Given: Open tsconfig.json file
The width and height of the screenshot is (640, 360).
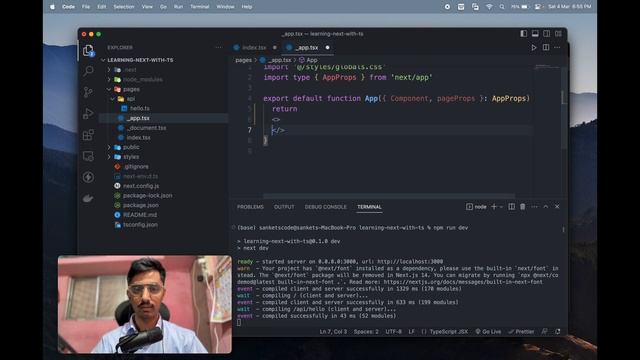Looking at the screenshot, I should pyautogui.click(x=140, y=225).
